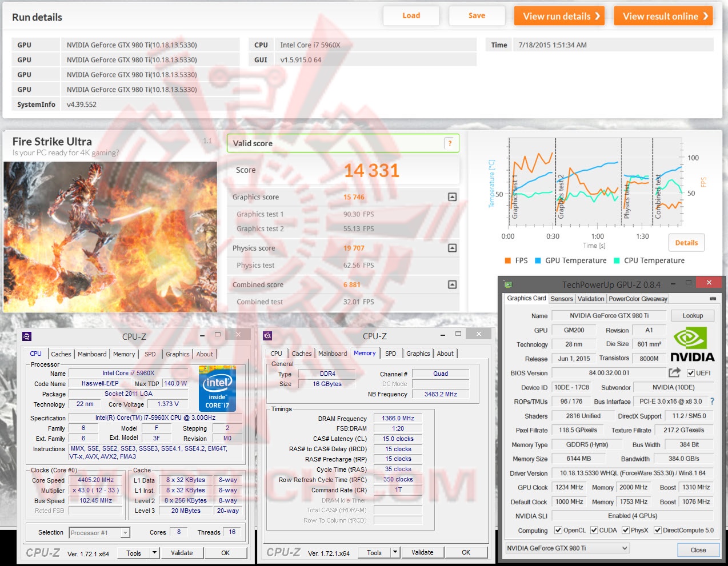The height and width of the screenshot is (566, 728).
Task: Open SPD tab in right CPU-Z window
Action: (391, 354)
